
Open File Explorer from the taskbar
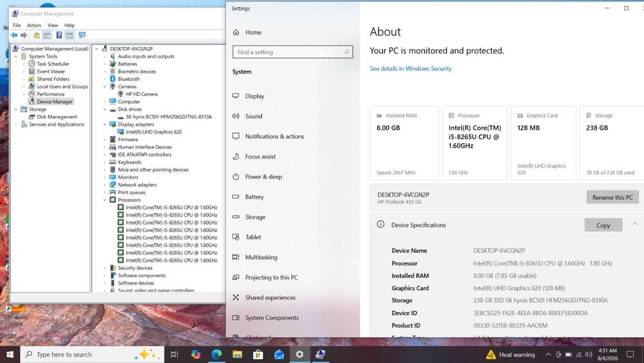tap(237, 355)
